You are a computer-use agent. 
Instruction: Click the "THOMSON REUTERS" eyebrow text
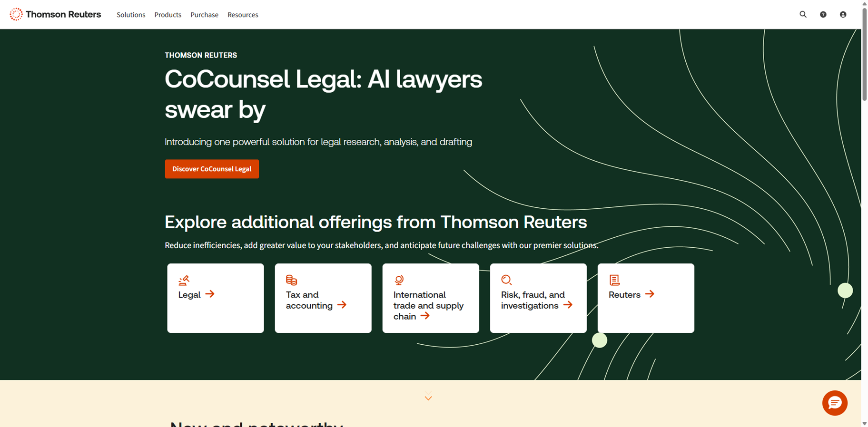[x=201, y=55]
